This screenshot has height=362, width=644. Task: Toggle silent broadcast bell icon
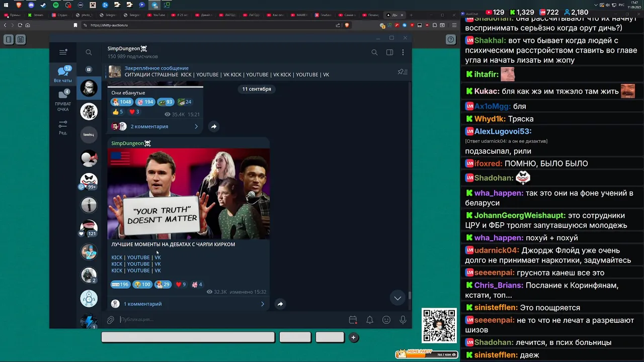tap(370, 320)
